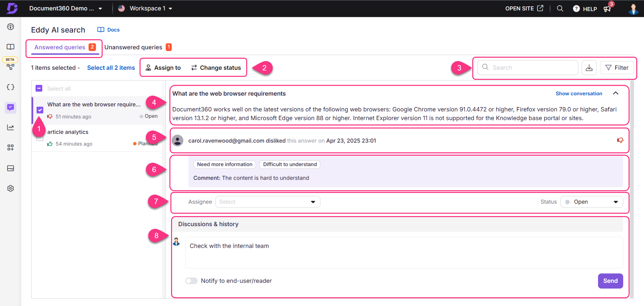Open the widgets grid icon in sidebar

coord(10,148)
